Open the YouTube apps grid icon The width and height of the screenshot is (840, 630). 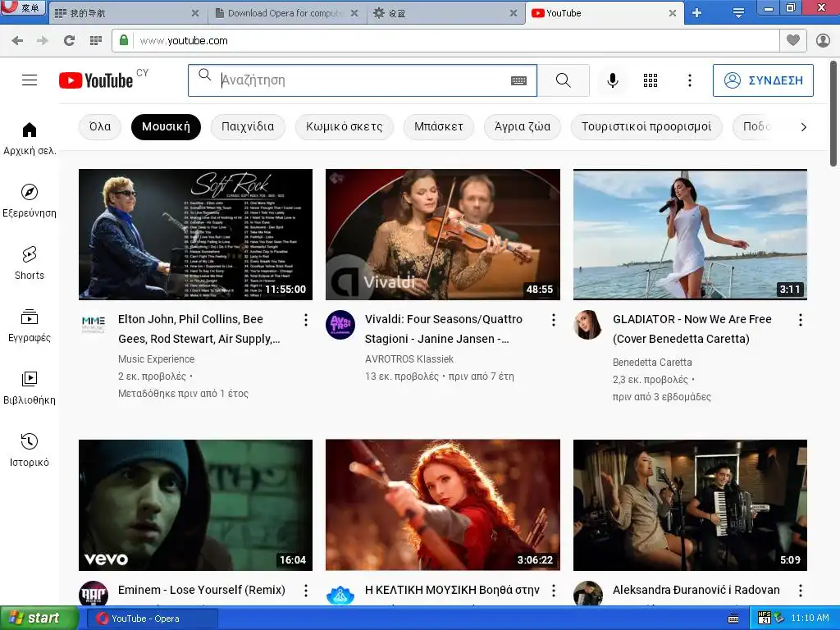click(x=651, y=80)
